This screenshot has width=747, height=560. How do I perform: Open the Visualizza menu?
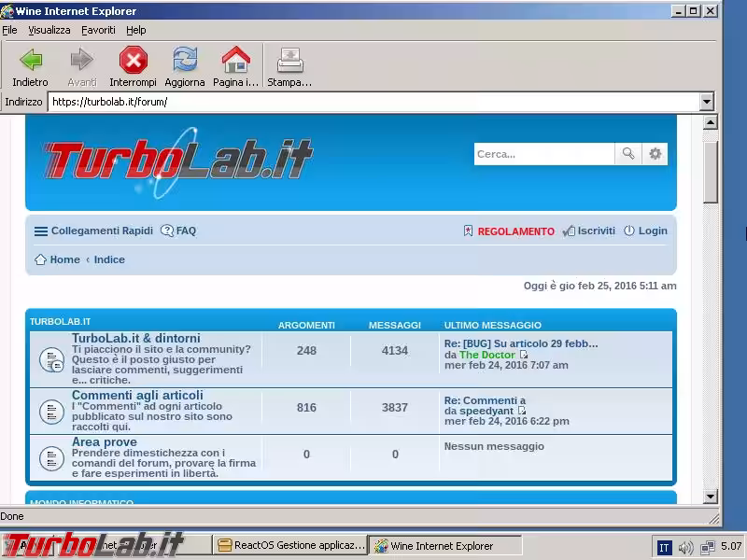tap(49, 30)
